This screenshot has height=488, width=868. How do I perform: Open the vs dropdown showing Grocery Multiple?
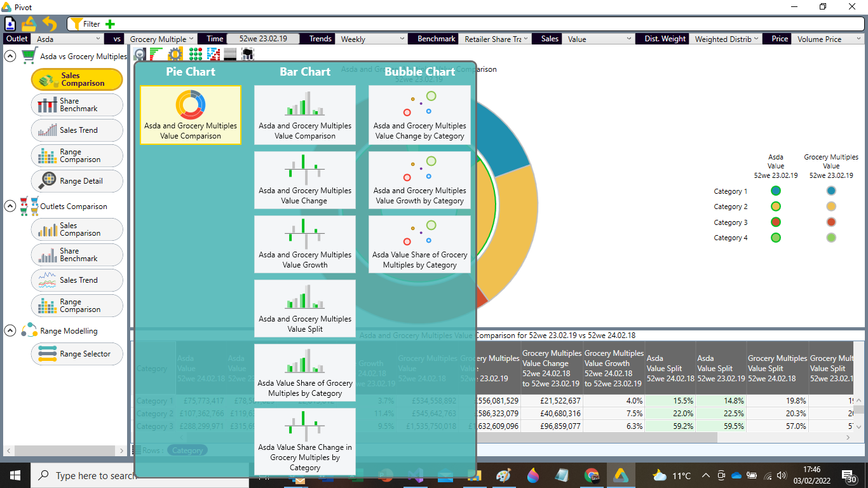(161, 39)
